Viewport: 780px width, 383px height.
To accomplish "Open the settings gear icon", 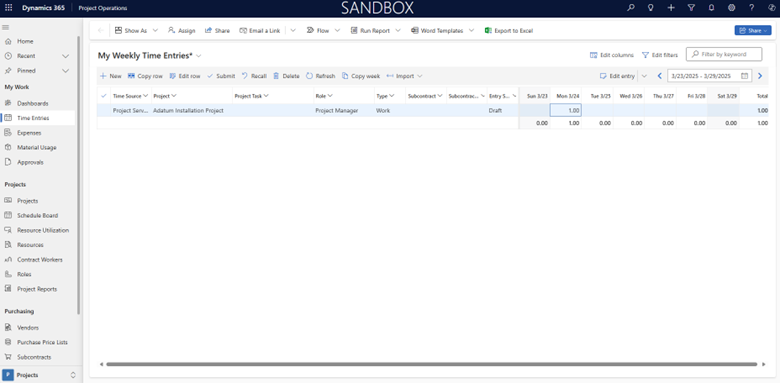I will pyautogui.click(x=731, y=8).
